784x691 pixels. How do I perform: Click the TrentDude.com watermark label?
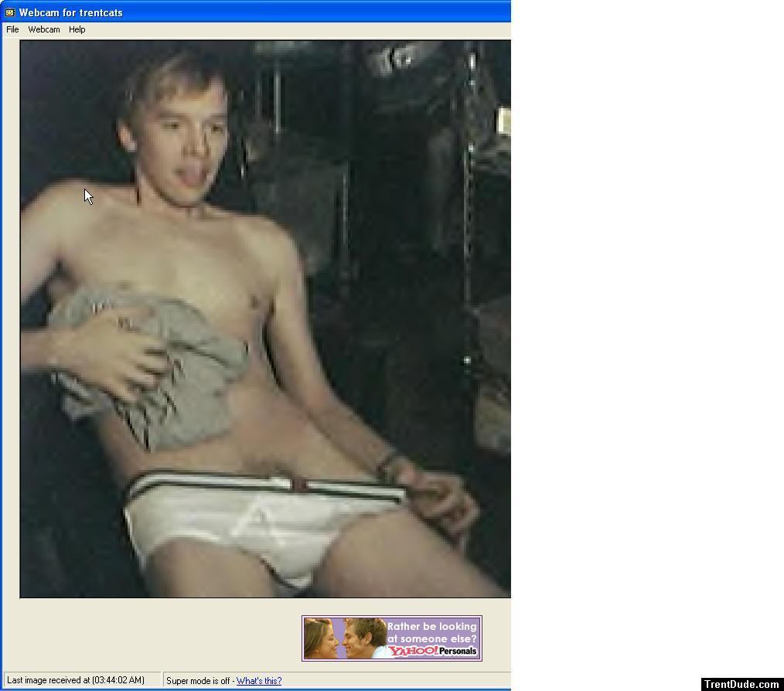tap(741, 684)
